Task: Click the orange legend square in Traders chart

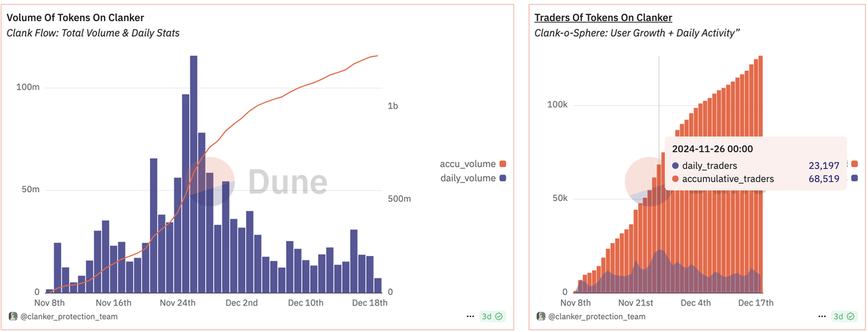Action: [x=854, y=164]
